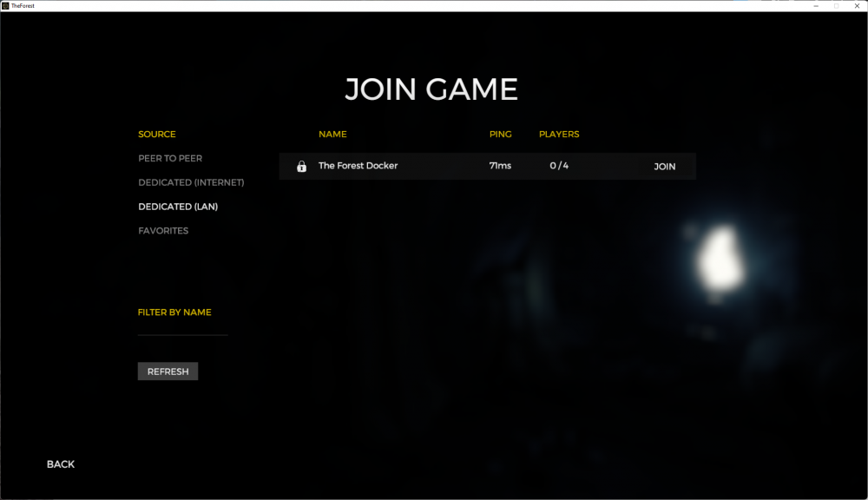Click TheForest app icon in title bar
Screen dimensions: 868x500
pos(5,5)
